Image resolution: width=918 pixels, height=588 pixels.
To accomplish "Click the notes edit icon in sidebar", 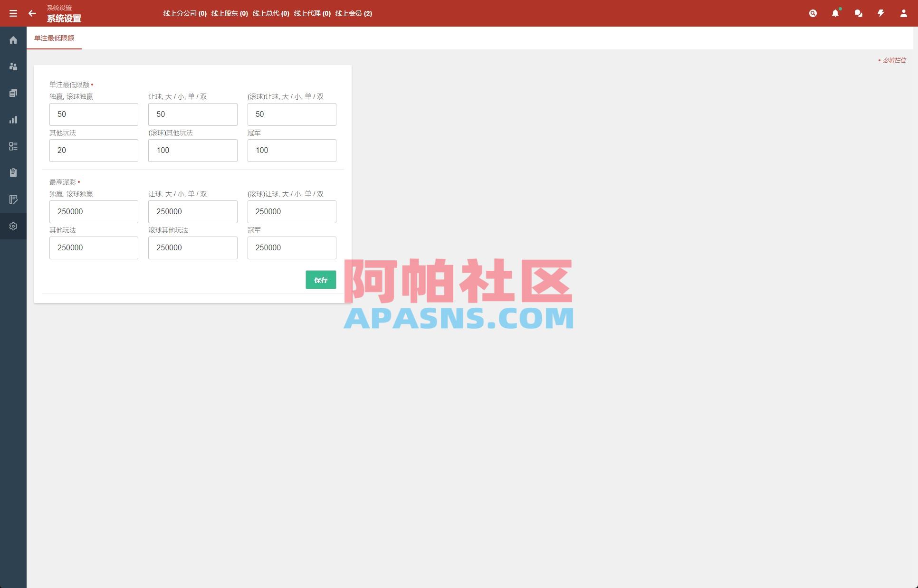I will (x=13, y=199).
